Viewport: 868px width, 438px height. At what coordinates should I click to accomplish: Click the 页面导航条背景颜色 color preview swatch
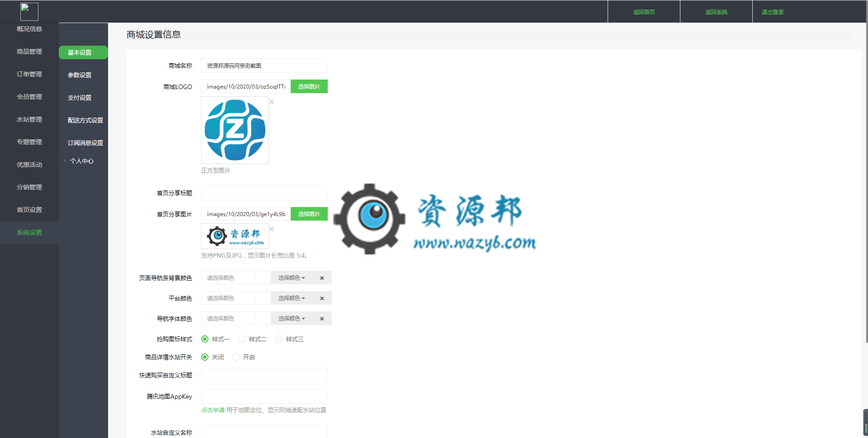pyautogui.click(x=263, y=278)
